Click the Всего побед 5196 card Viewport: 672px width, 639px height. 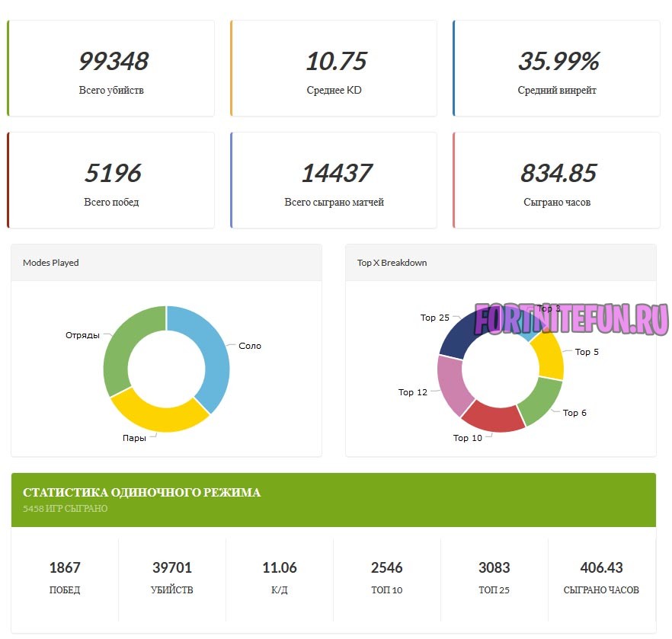click(x=111, y=181)
